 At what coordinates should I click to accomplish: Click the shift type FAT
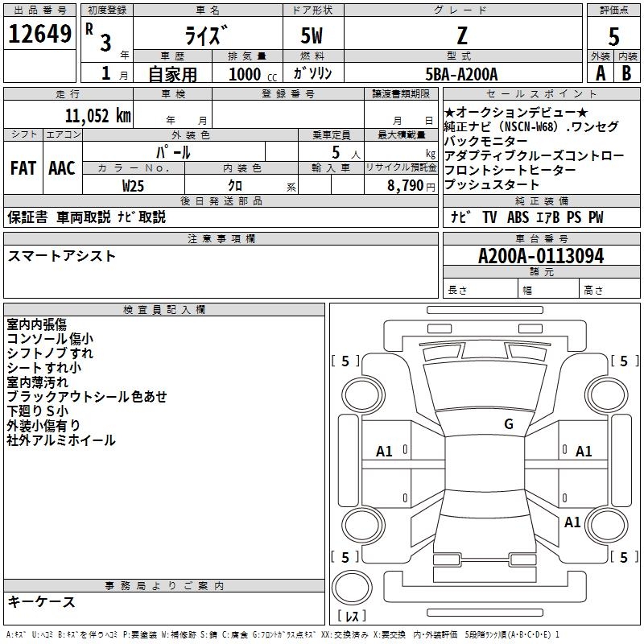click(23, 168)
